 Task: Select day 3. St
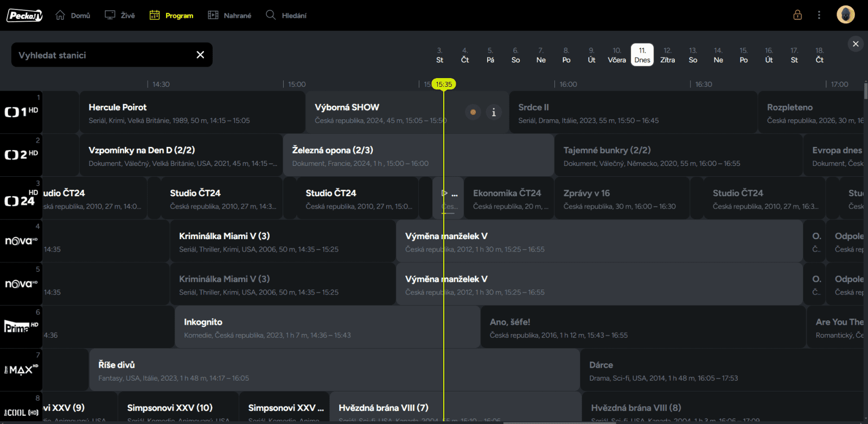[439, 55]
